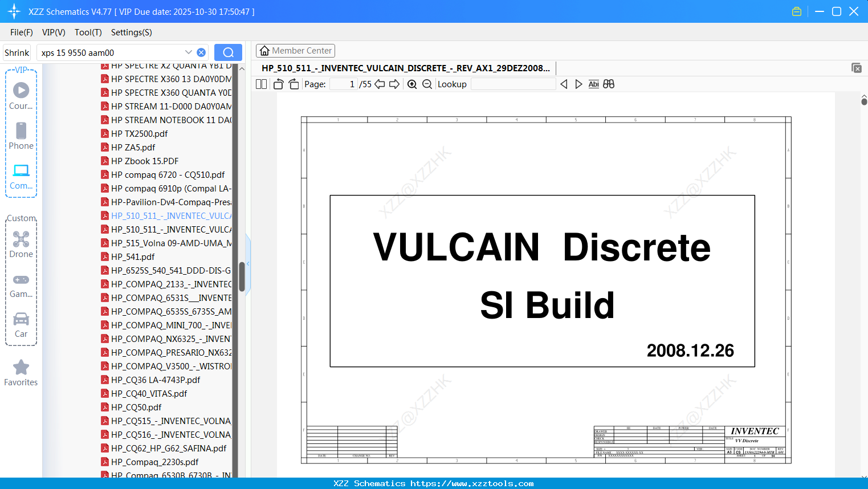Open the Game console category
Viewport: 868px width, 489px height.
click(x=21, y=285)
